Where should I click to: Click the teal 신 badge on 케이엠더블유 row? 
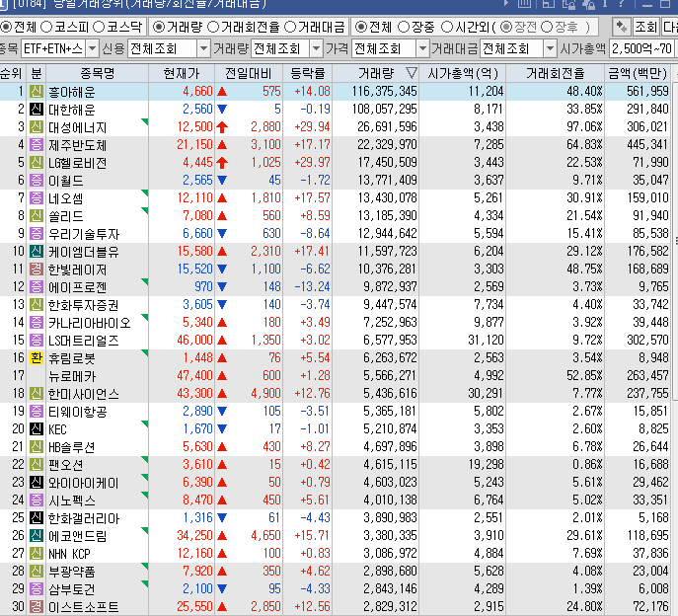point(37,251)
